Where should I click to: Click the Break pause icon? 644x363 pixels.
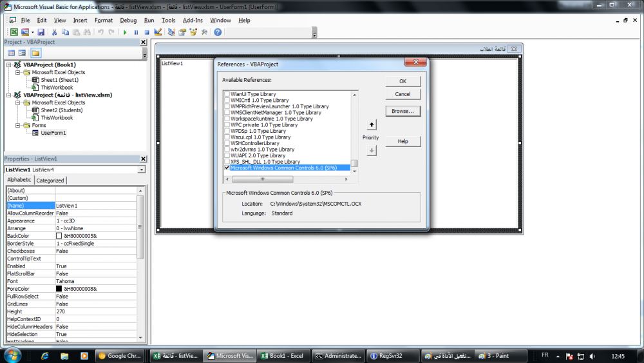[x=136, y=32]
